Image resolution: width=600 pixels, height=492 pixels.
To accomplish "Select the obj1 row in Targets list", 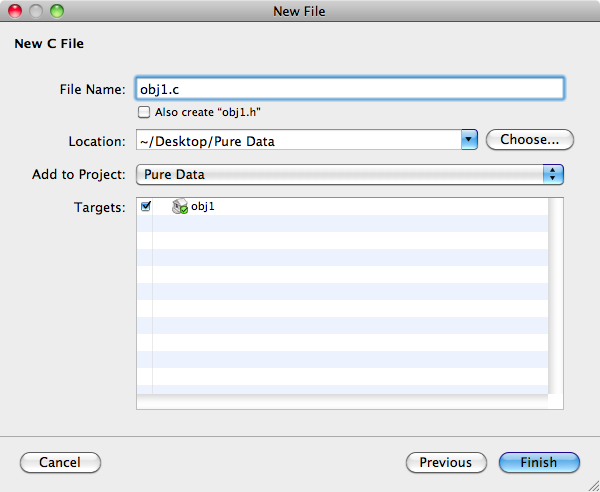I will [x=342, y=207].
